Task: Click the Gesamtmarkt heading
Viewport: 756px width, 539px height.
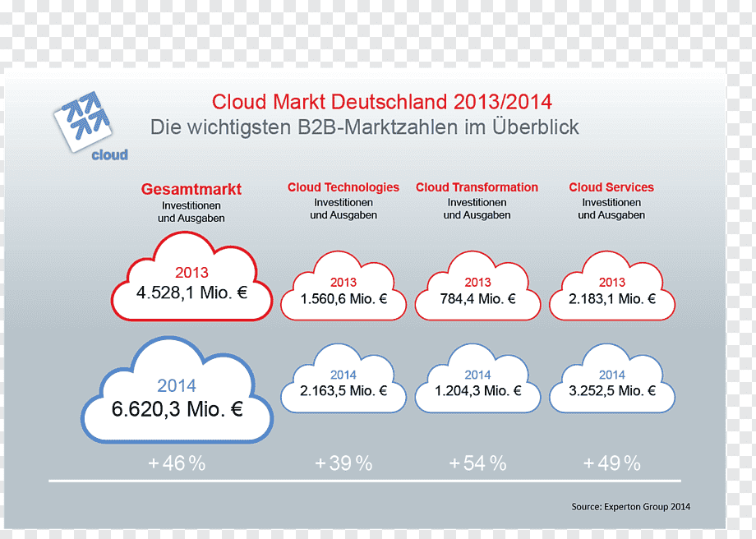Action: (191, 189)
